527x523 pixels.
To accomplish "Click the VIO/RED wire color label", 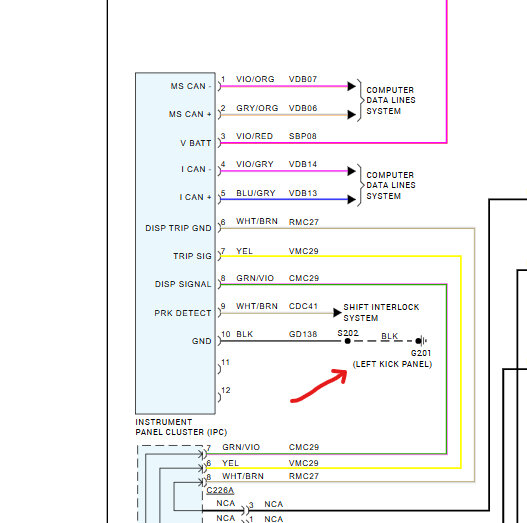I will tap(254, 136).
